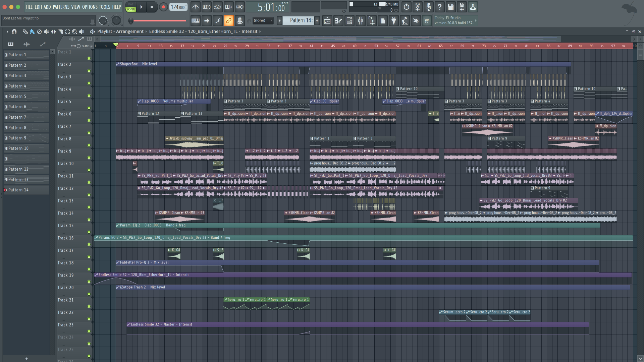This screenshot has width=644, height=362.
Task: Open the Piano roll view icon
Action: point(338,21)
